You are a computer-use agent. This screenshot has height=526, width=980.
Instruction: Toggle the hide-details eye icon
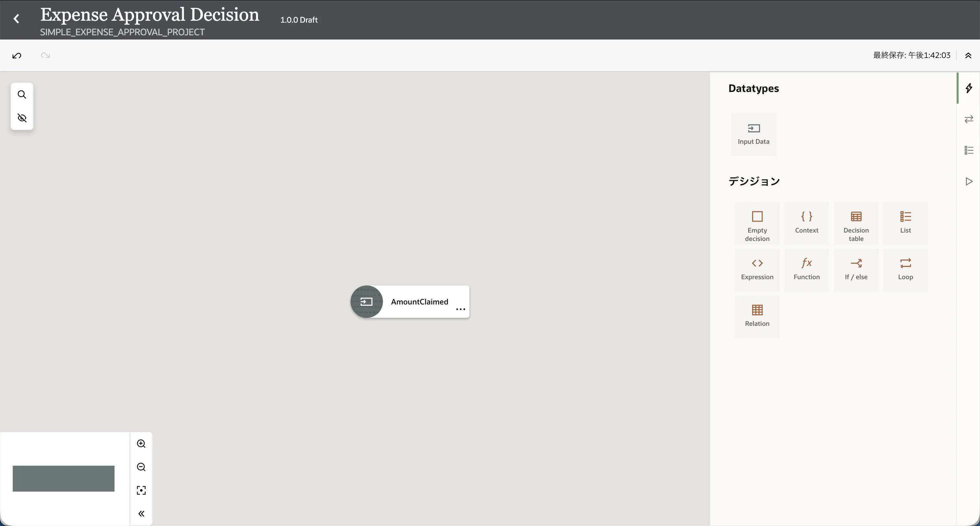(x=22, y=118)
